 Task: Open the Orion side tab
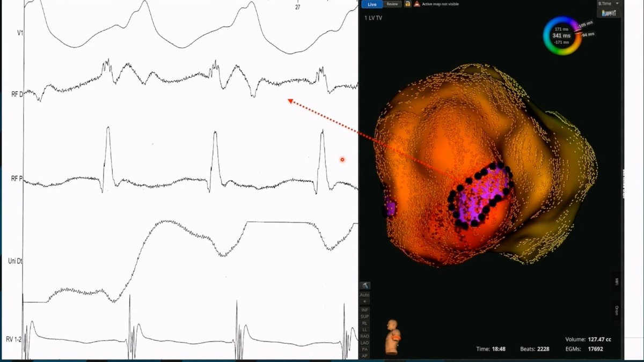618,311
